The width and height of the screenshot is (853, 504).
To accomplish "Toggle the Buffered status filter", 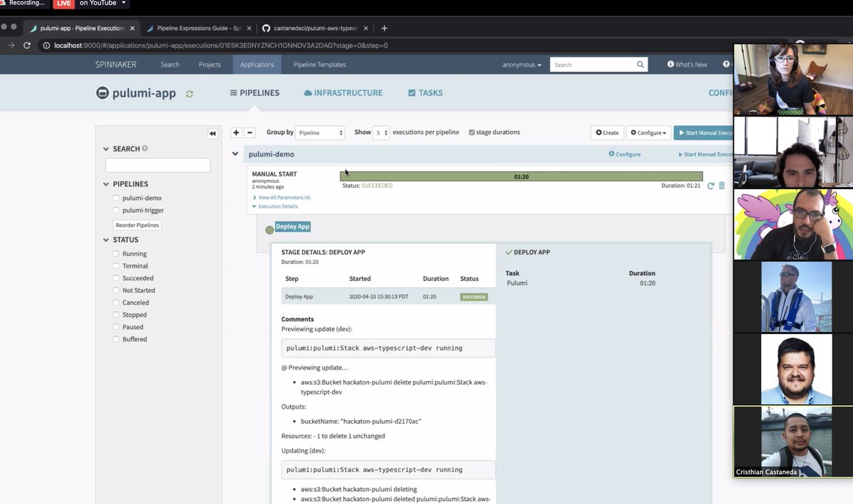I will tap(117, 339).
